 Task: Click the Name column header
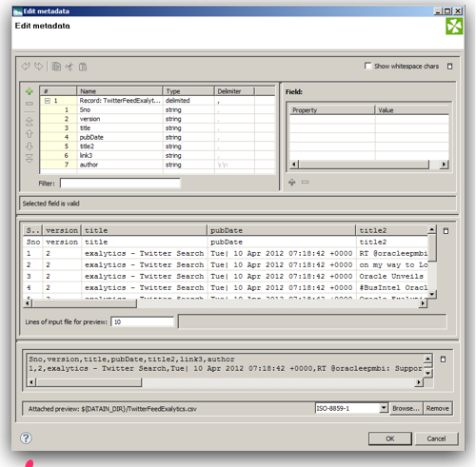point(120,91)
